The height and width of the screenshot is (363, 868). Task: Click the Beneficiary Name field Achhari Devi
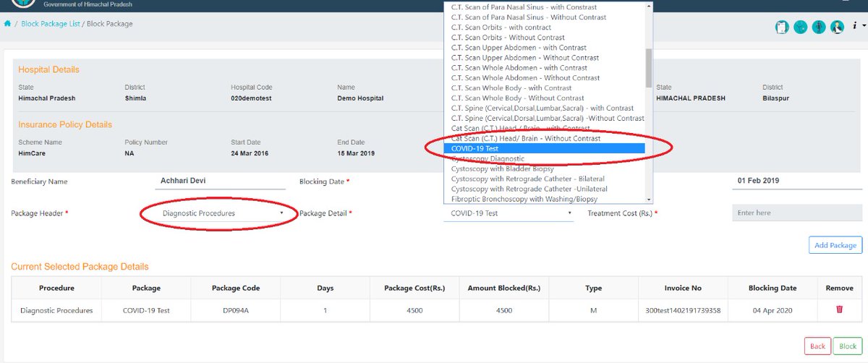[x=221, y=181]
